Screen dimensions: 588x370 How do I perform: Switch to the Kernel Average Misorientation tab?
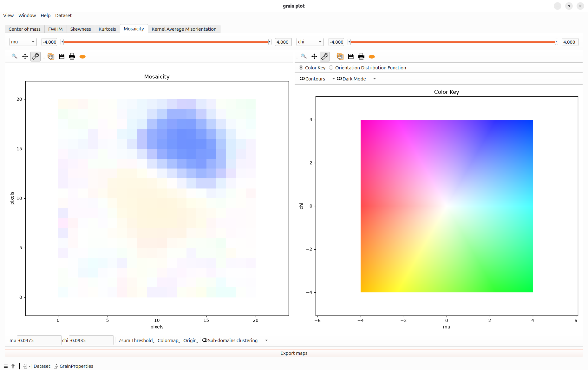(184, 29)
